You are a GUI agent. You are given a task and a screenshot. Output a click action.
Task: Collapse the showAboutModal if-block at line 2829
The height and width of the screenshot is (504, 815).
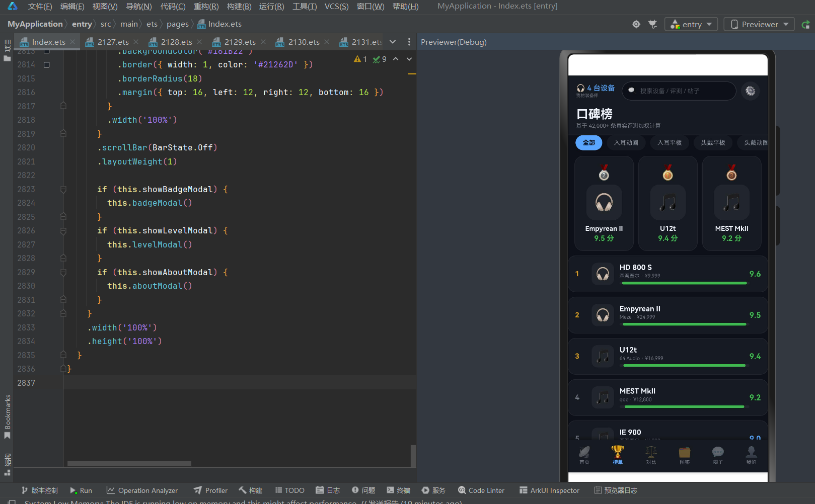(63, 273)
